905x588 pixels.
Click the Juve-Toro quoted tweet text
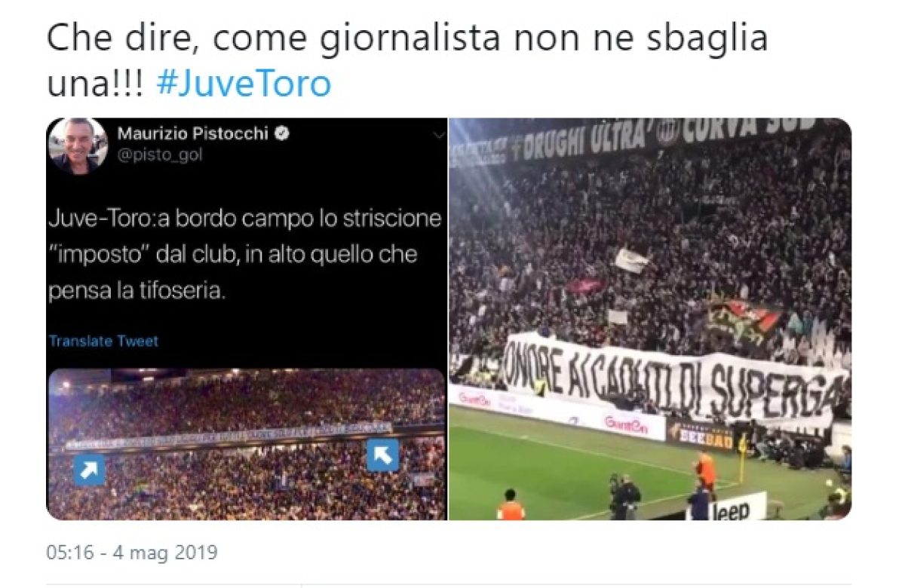point(245,255)
